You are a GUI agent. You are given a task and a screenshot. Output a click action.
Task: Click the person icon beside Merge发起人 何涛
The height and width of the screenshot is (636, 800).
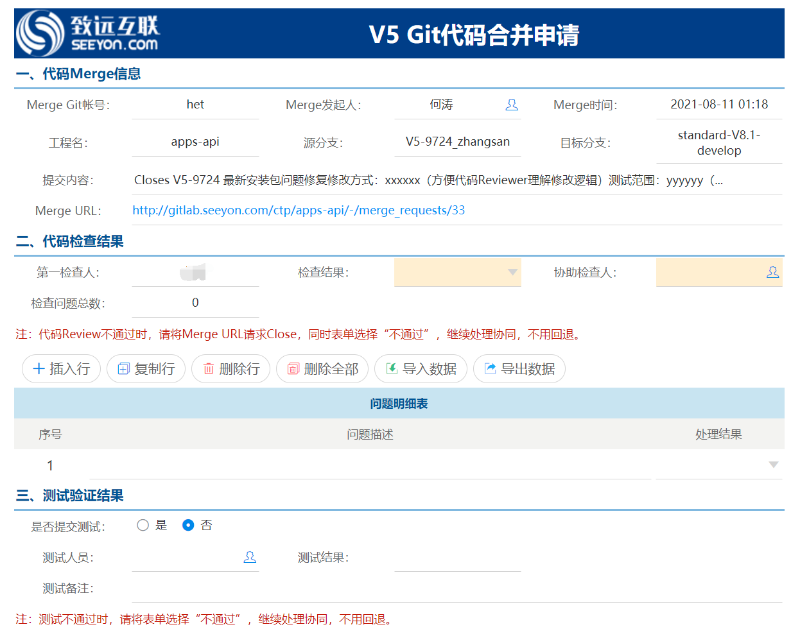click(512, 105)
